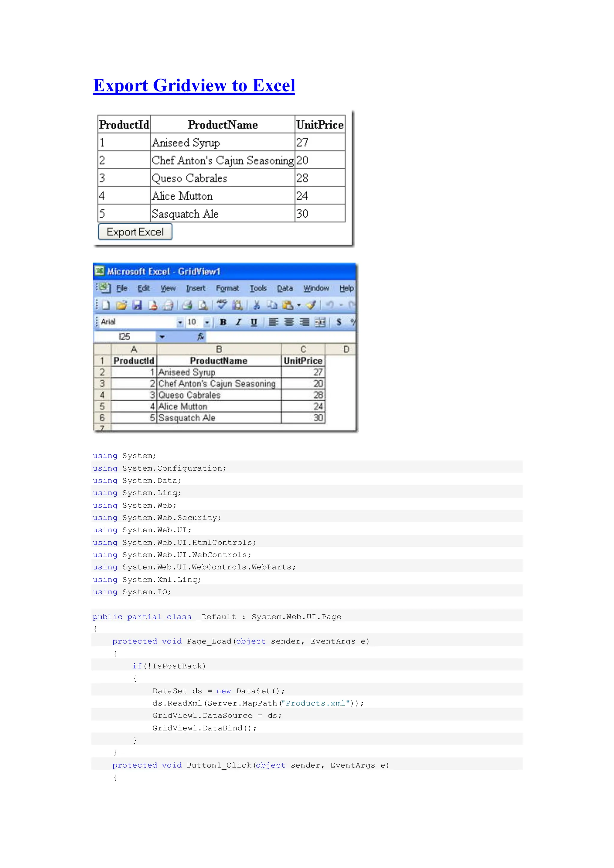This screenshot has height=868, width=614.
Task: Select column D header in Excel
Action: pyautogui.click(x=340, y=349)
